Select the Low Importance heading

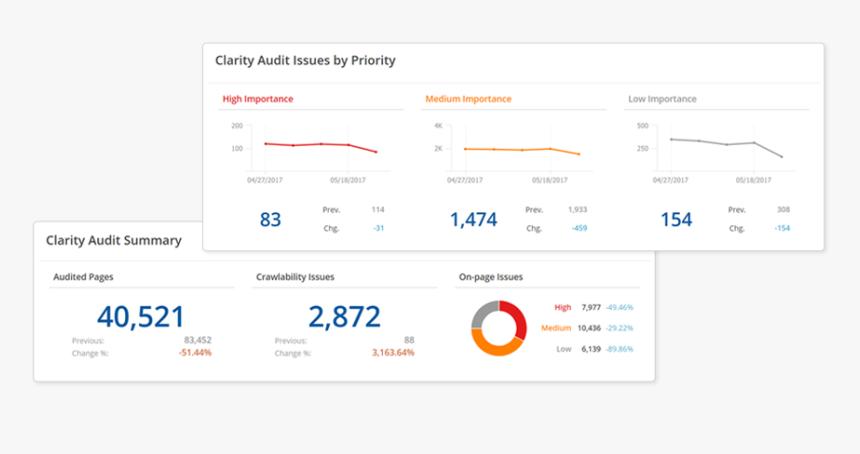pyautogui.click(x=663, y=99)
